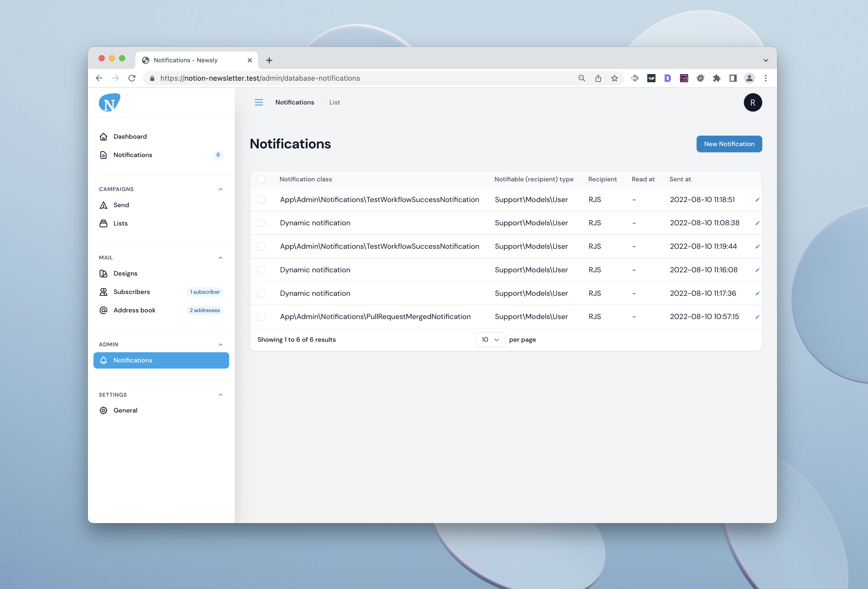868x589 pixels.
Task: Go forward with the browser forward arrow
Action: coord(115,78)
